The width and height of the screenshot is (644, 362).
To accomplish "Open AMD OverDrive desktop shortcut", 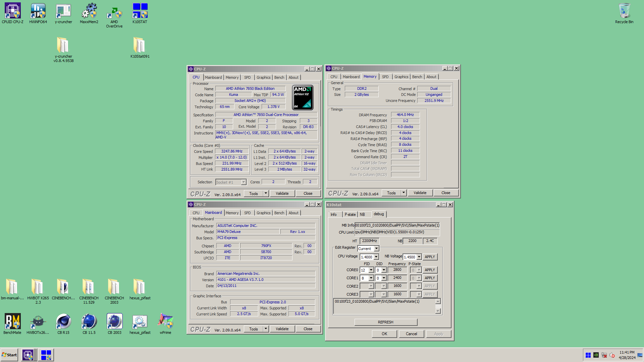I will (114, 15).
